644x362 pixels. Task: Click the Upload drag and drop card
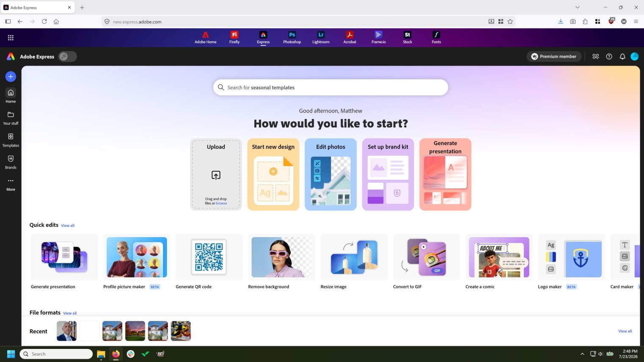pos(216,174)
